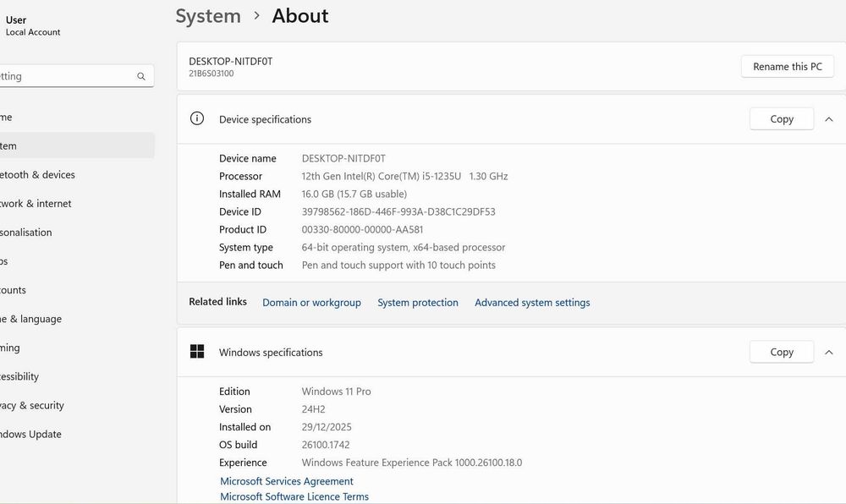
Task: Open Advanced system settings
Action: coord(532,303)
